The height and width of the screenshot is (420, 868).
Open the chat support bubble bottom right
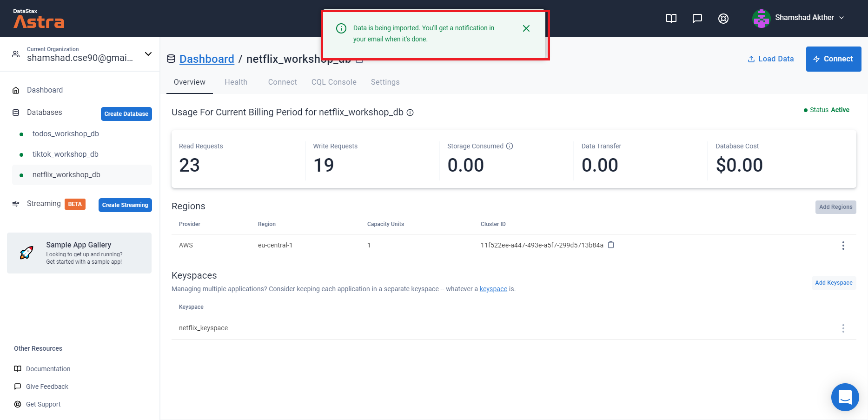pyautogui.click(x=845, y=397)
